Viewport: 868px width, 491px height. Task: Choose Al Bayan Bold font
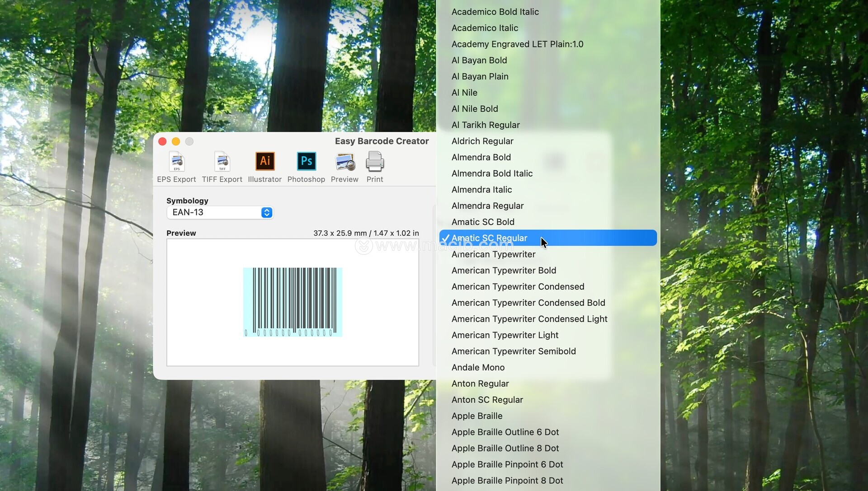pyautogui.click(x=479, y=60)
